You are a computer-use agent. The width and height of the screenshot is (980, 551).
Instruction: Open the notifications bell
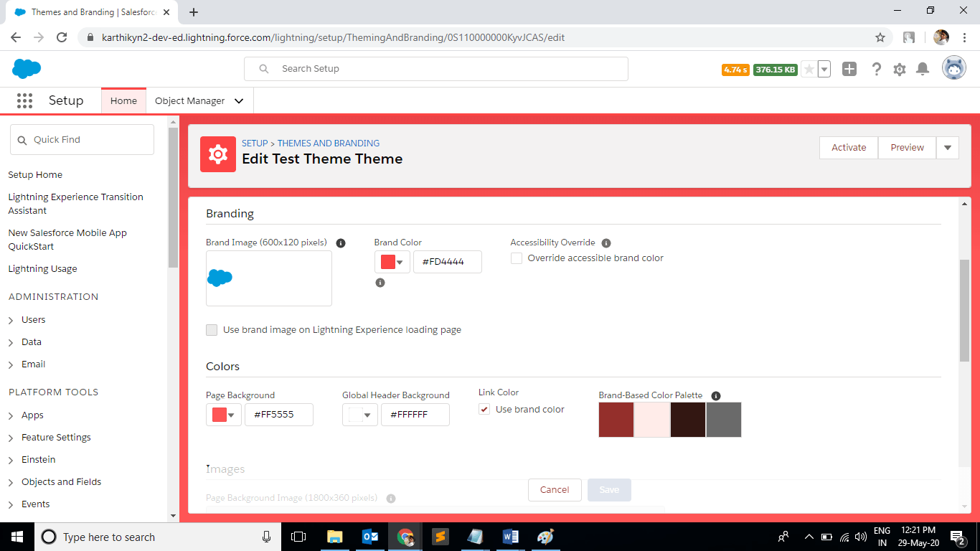(923, 68)
